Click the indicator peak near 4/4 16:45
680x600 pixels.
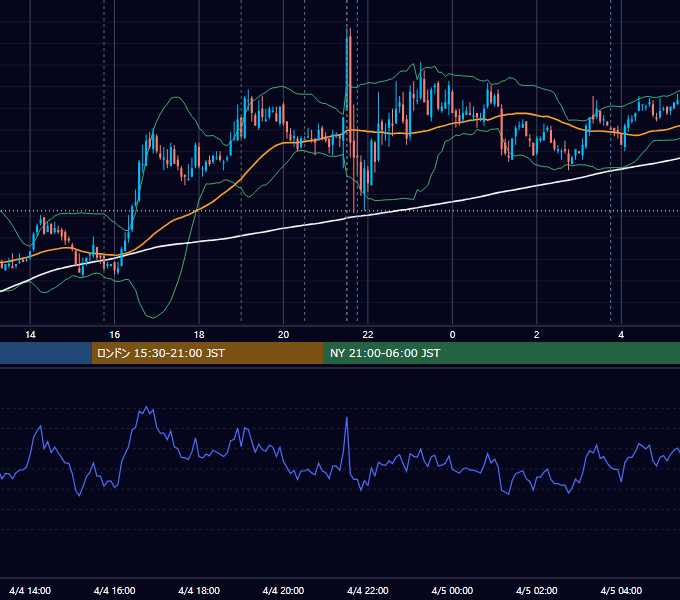147,408
